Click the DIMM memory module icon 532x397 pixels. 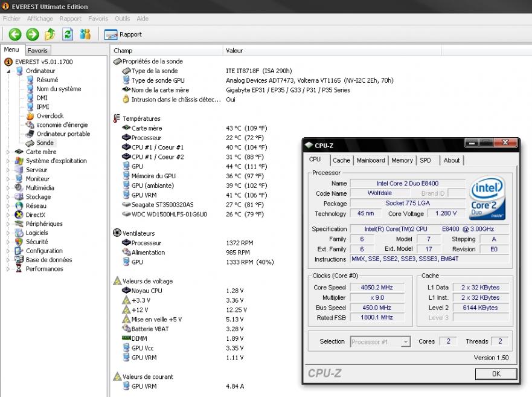[126, 338]
